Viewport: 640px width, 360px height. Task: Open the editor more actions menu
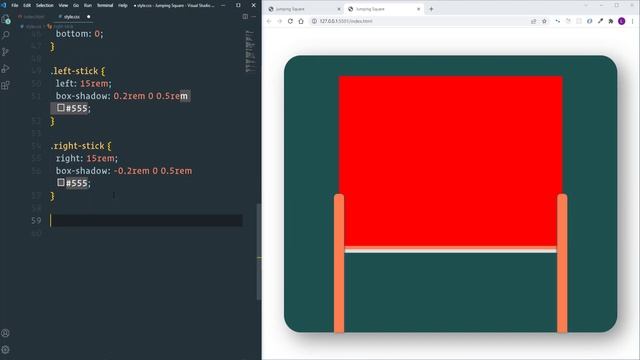pos(253,17)
